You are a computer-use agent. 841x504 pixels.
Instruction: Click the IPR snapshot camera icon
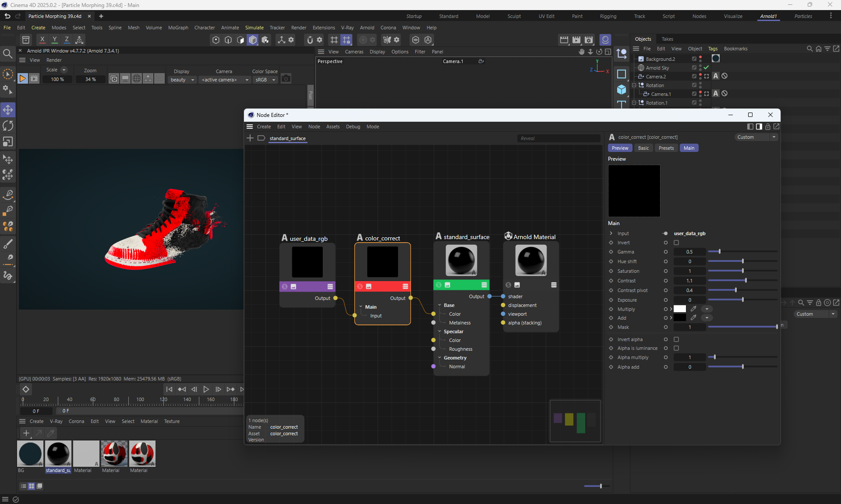pyautogui.click(x=286, y=79)
